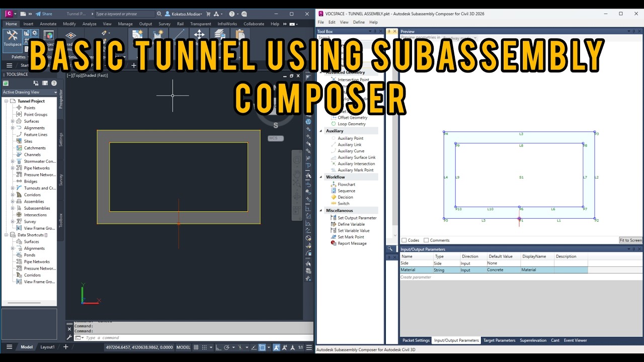Switch to the Packet Settings tab
644x362 pixels.
pyautogui.click(x=416, y=340)
